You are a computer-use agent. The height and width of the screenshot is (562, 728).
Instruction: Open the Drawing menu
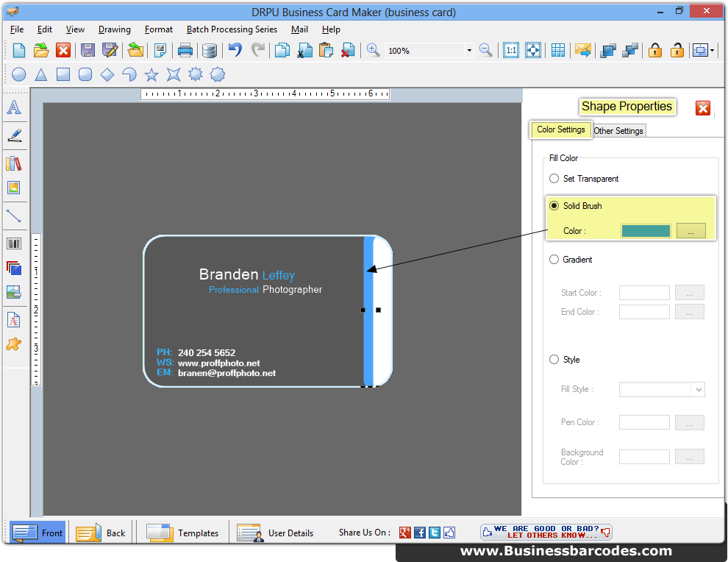click(115, 29)
